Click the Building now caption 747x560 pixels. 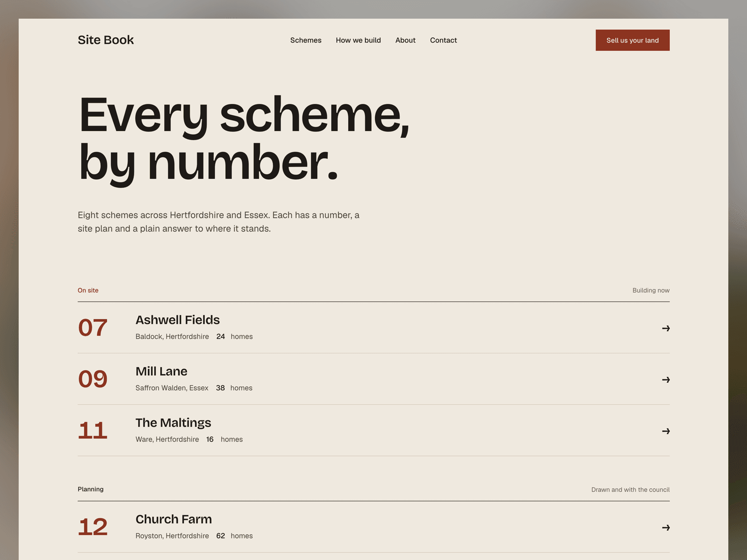click(x=651, y=290)
